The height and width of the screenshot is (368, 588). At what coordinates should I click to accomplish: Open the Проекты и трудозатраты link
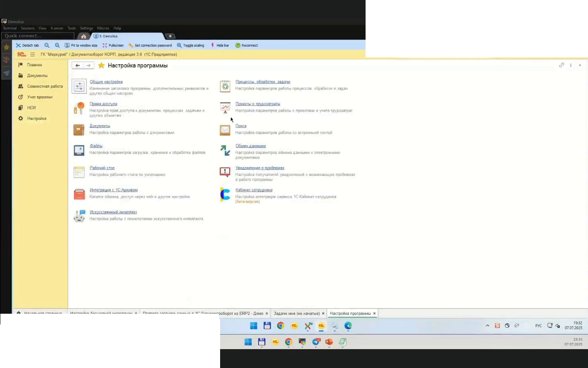click(x=258, y=104)
